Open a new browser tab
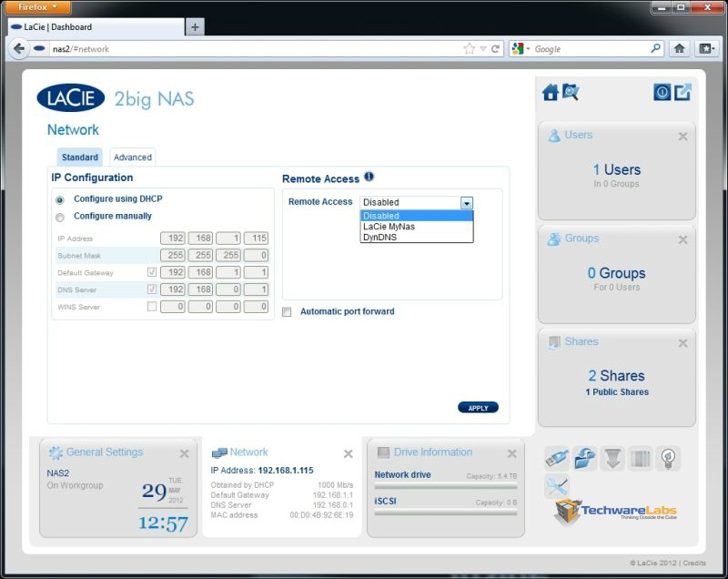 195,27
